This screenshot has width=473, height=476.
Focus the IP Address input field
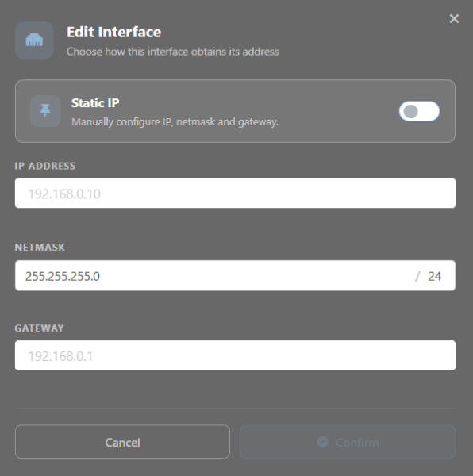coord(235,193)
